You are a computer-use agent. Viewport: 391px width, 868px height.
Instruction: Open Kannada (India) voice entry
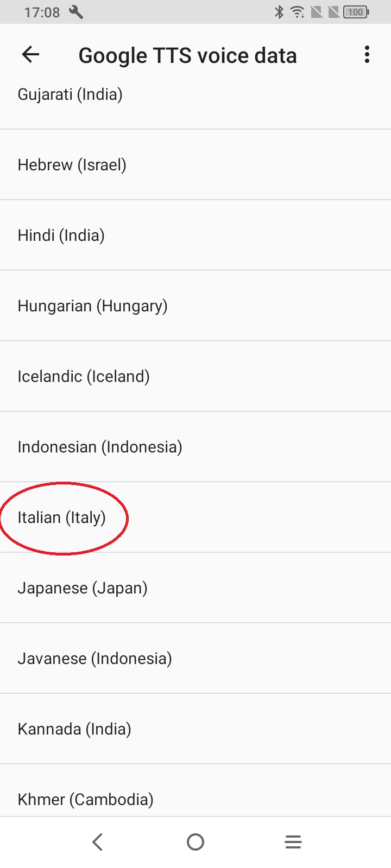pos(195,729)
